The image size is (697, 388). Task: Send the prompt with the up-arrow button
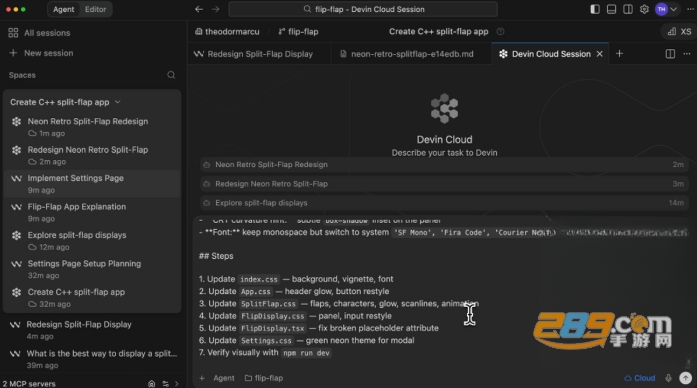[x=685, y=378]
